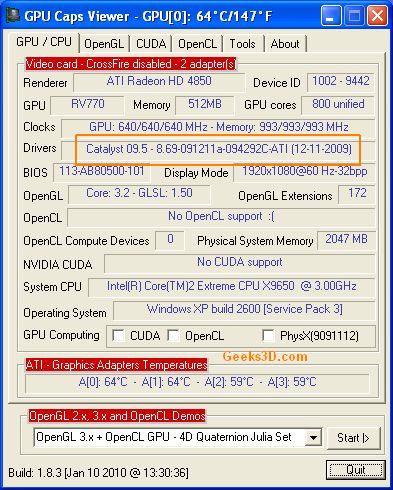Click the No CUDA support field
This screenshot has height=490, width=393.
pyautogui.click(x=240, y=263)
